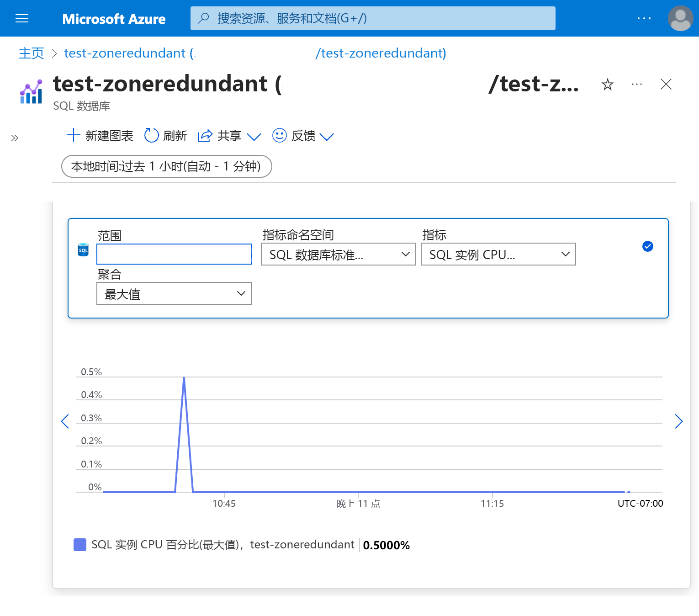Click the circular refresh icon
The height and width of the screenshot is (616, 699).
point(151,135)
